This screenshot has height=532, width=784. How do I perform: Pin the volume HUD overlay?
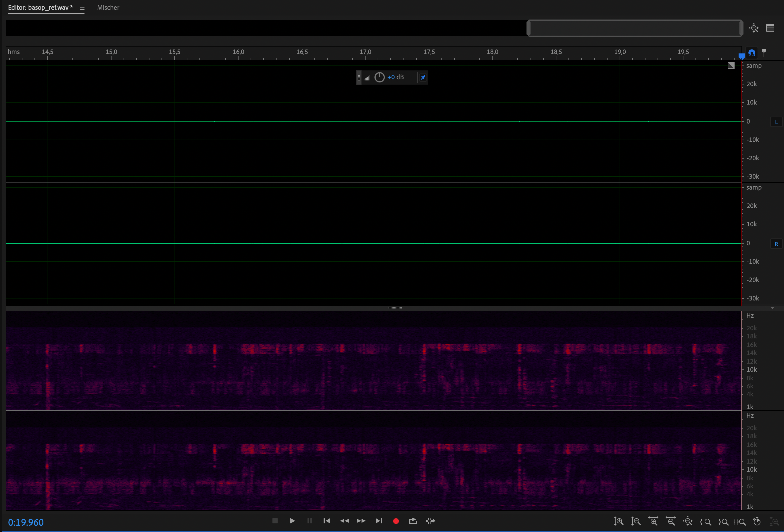(x=423, y=78)
